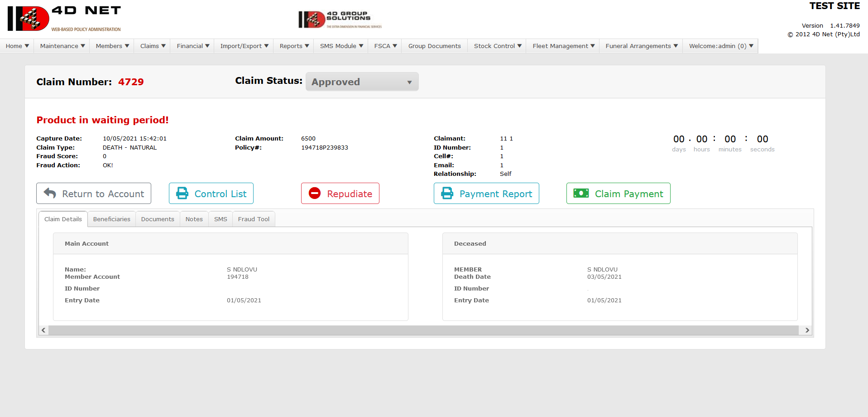
Task: Click the Relationship value Self
Action: [506, 174]
